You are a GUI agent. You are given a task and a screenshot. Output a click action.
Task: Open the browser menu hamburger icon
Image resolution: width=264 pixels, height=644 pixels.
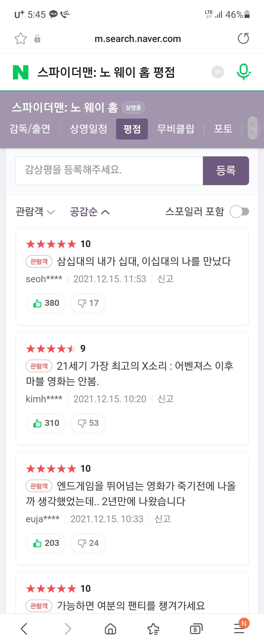point(240,628)
